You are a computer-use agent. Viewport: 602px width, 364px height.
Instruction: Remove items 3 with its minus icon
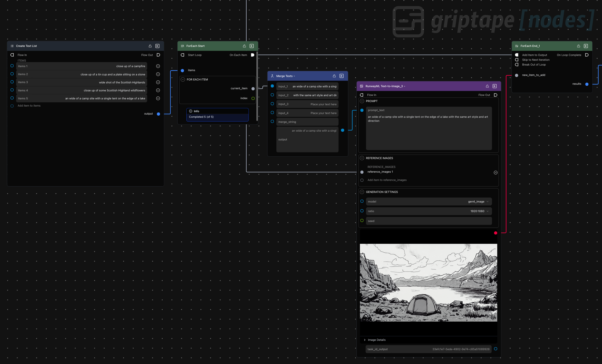pos(158,82)
